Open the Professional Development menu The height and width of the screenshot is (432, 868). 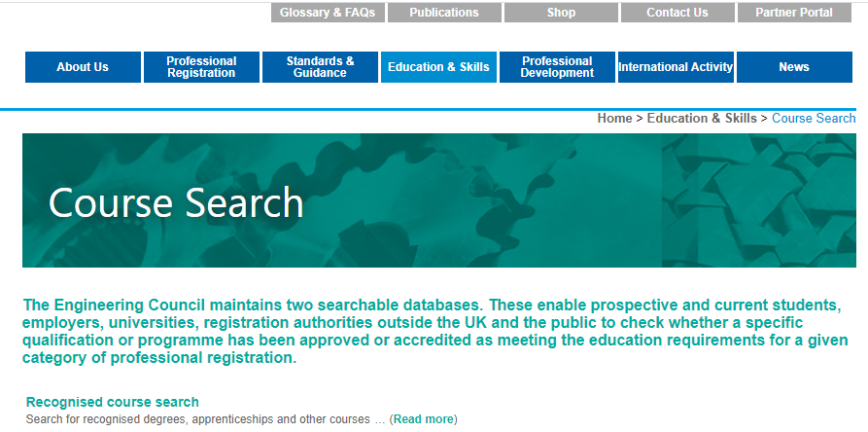point(558,67)
